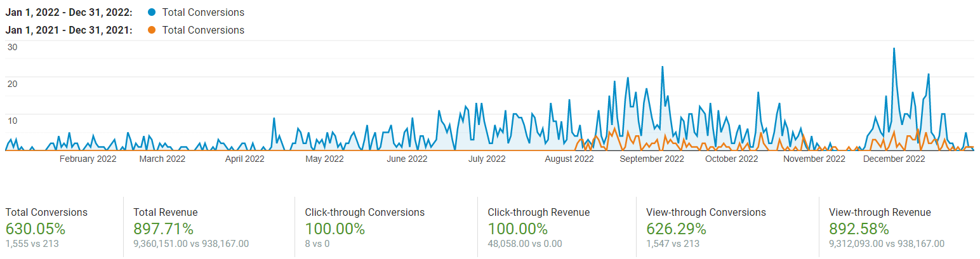Select the June 2022 label on the timeline

pos(407,159)
